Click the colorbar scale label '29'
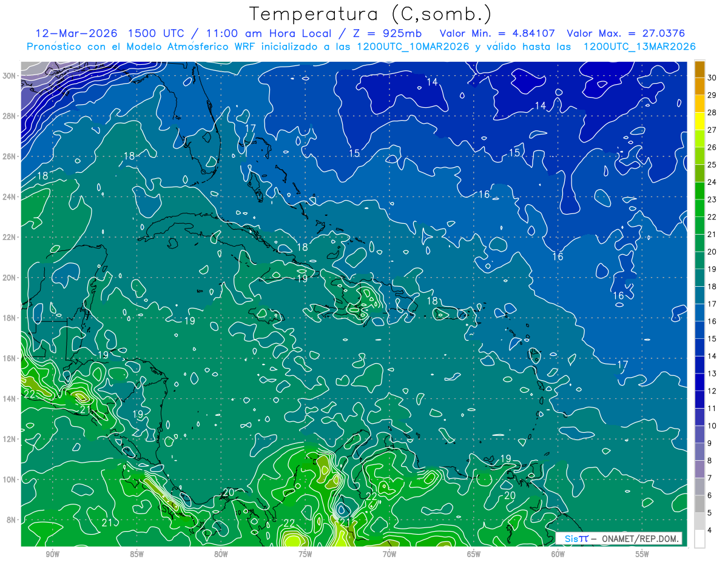 pos(712,95)
